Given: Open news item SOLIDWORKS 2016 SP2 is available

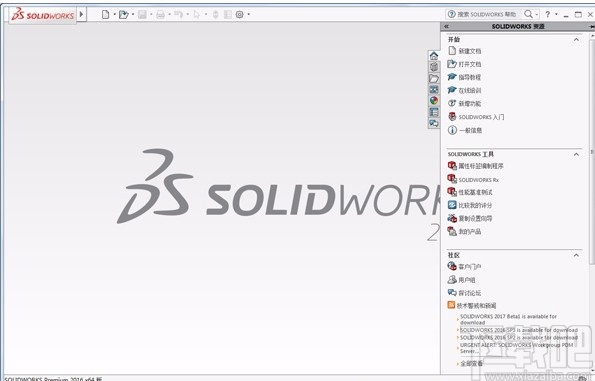Looking at the screenshot, I should (519, 337).
